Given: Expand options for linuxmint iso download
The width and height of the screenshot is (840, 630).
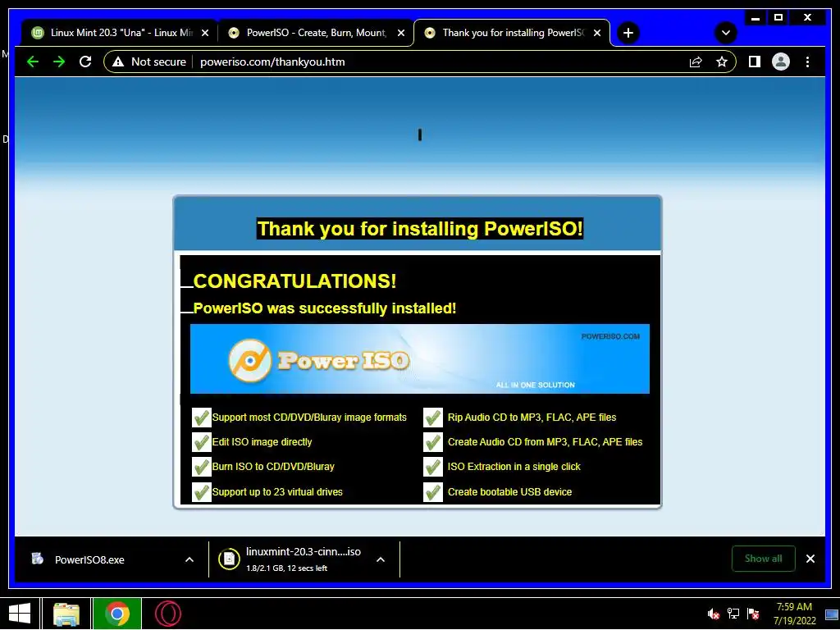Looking at the screenshot, I should coord(381,559).
